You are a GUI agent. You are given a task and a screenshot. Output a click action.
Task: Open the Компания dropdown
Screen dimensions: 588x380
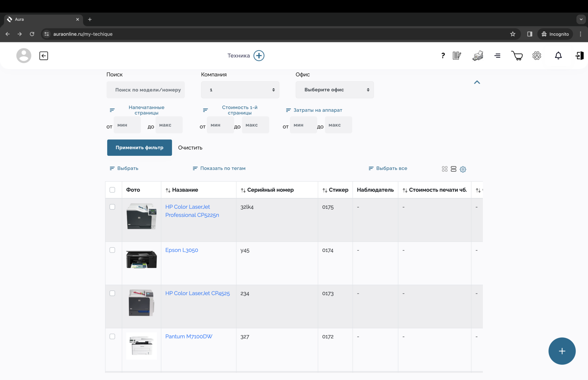[x=240, y=90]
